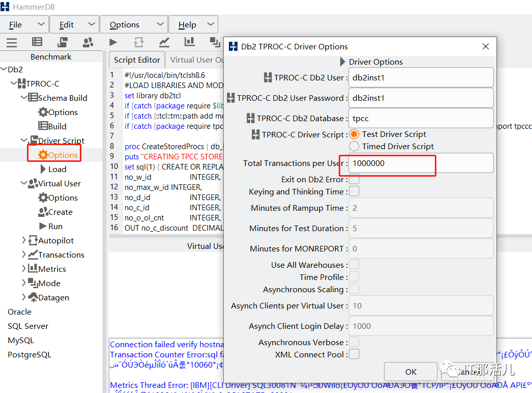Open the File menu
This screenshot has height=393, width=532.
(x=24, y=24)
